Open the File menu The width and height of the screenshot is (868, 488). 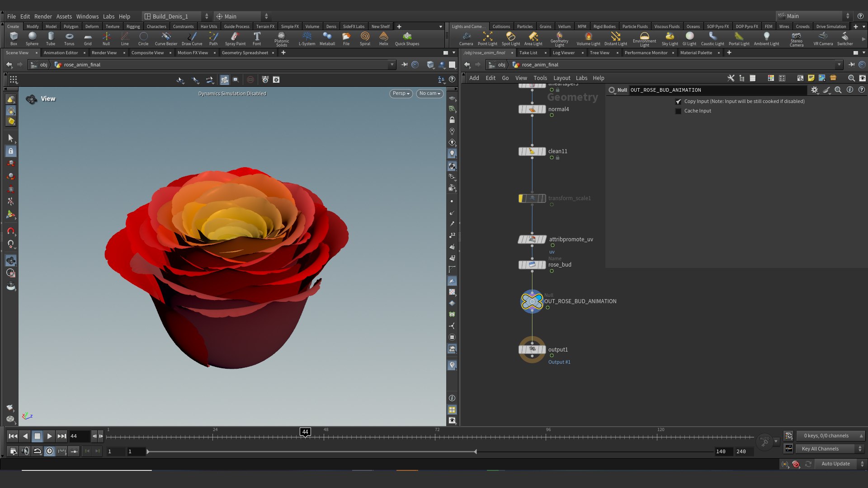click(11, 16)
